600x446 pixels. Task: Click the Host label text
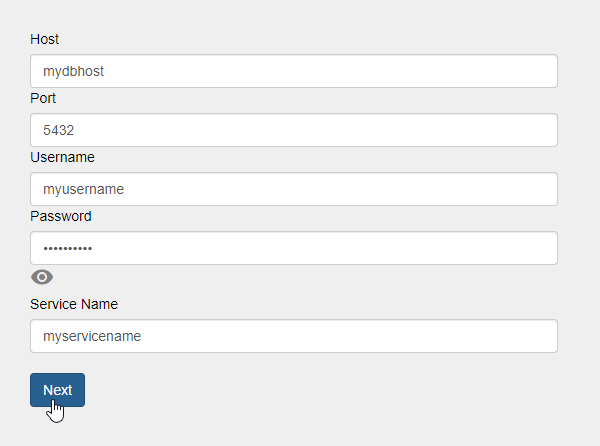coord(45,39)
